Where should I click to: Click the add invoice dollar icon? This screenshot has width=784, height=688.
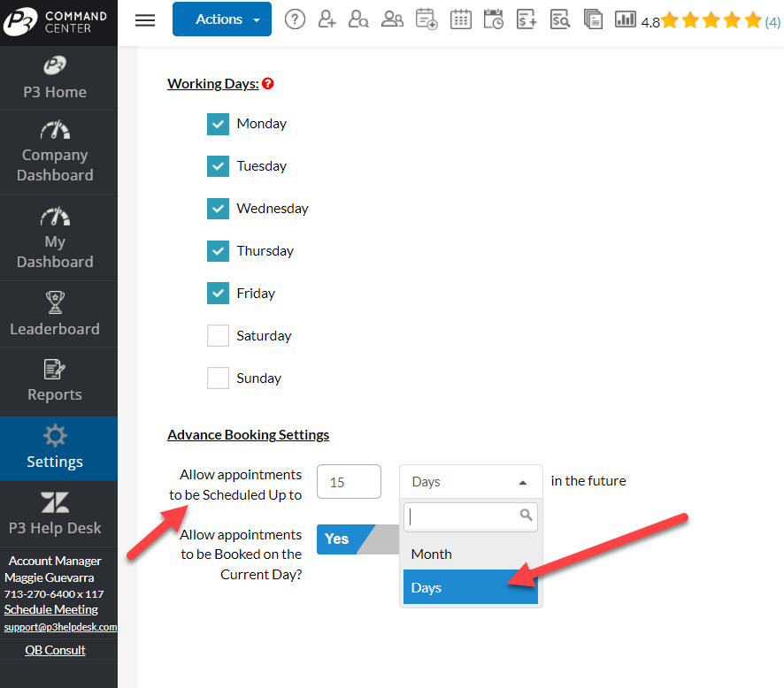[527, 19]
